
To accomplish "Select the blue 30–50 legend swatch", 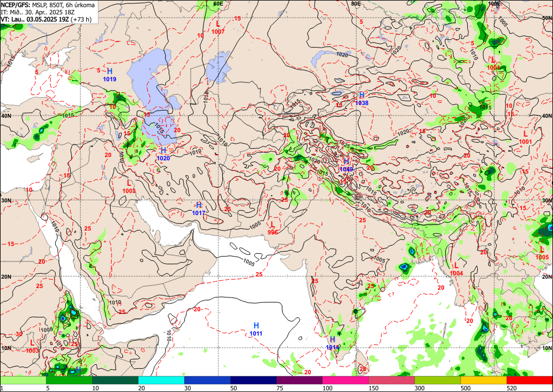I will tap(207, 380).
